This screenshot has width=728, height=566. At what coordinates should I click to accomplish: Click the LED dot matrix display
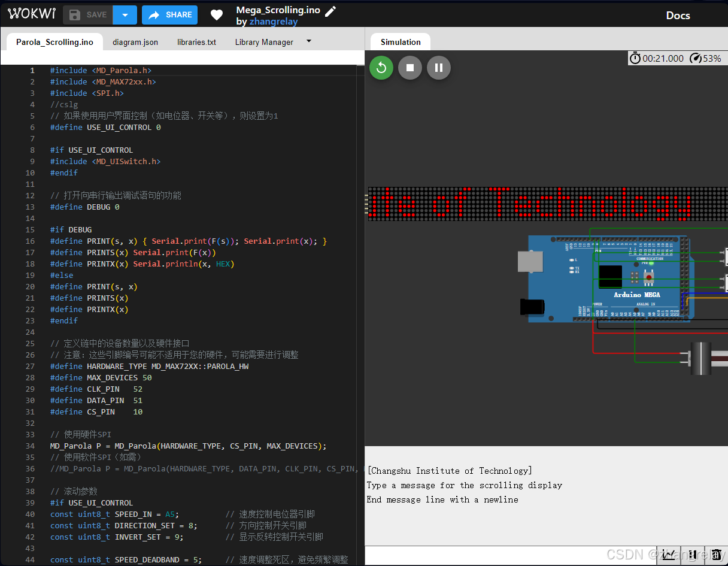[x=547, y=204]
